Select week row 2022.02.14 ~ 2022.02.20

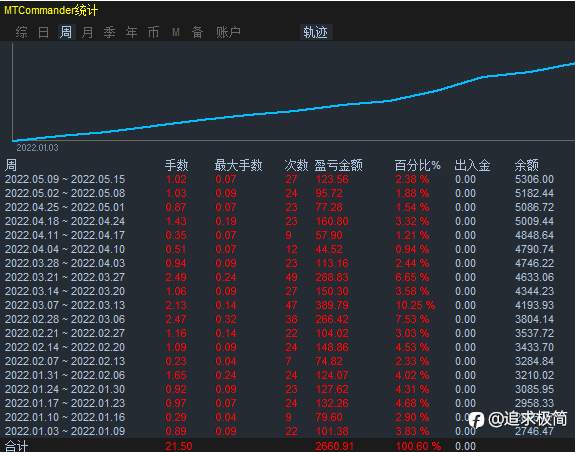coord(279,347)
